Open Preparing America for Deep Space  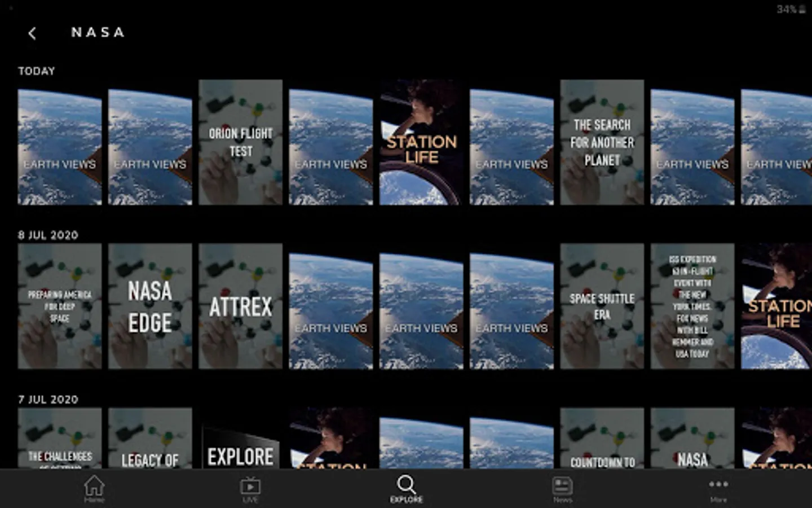pos(60,306)
